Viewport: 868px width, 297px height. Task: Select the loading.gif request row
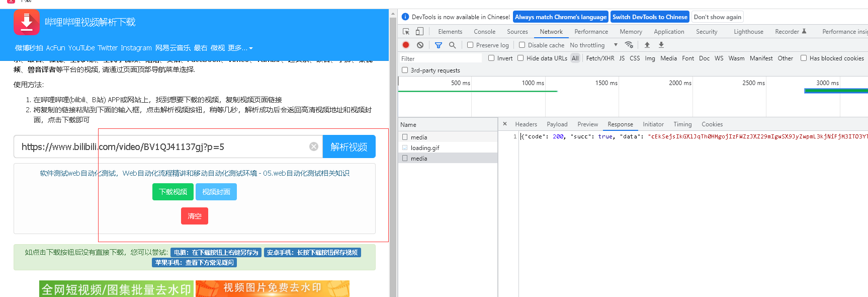448,147
